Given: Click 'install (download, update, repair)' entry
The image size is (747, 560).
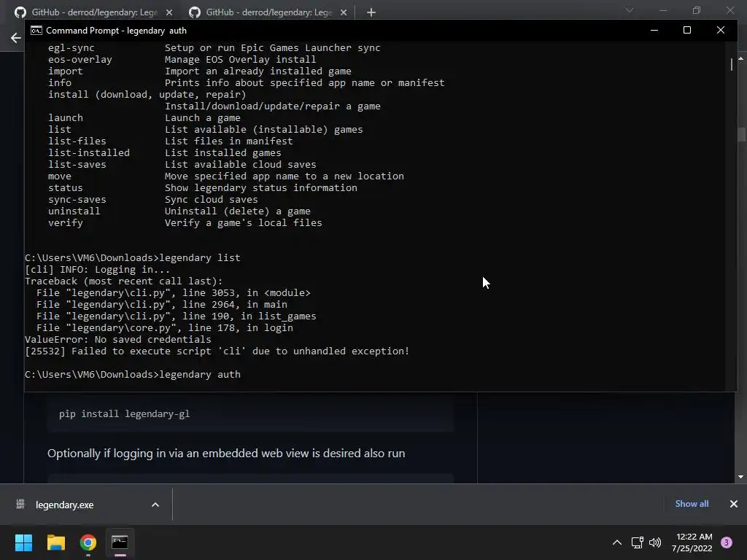Looking at the screenshot, I should tap(147, 94).
